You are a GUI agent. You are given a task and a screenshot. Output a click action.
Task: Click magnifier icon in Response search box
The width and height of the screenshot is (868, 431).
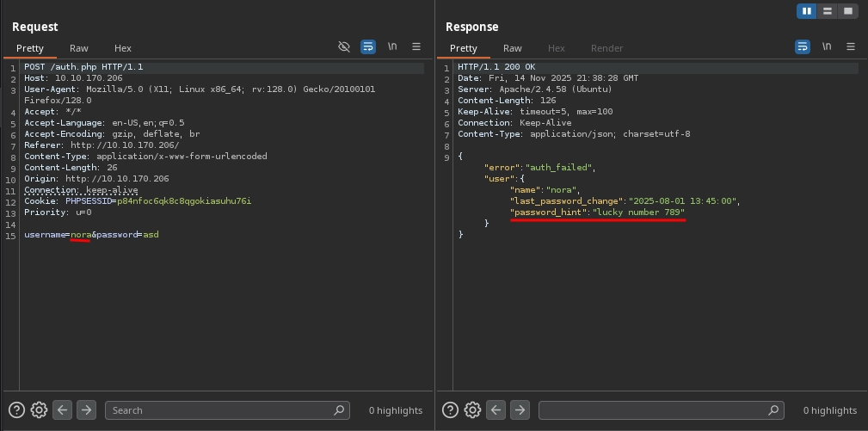tap(772, 410)
